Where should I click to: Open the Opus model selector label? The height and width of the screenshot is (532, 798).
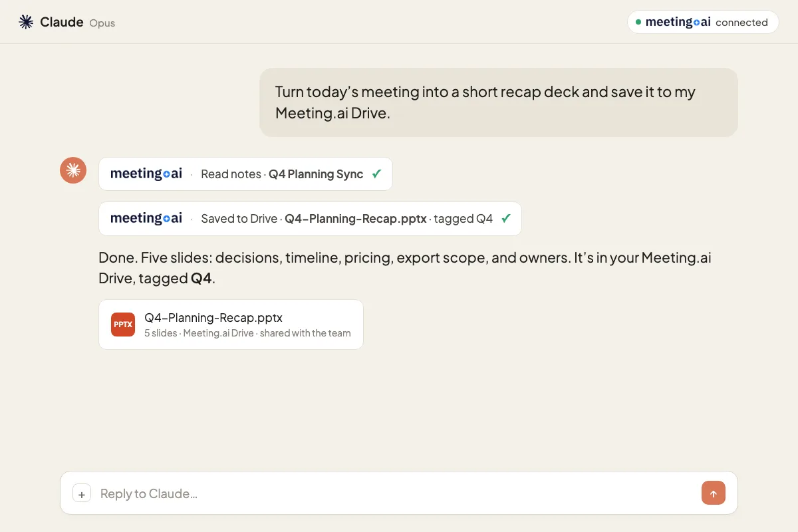coord(102,23)
